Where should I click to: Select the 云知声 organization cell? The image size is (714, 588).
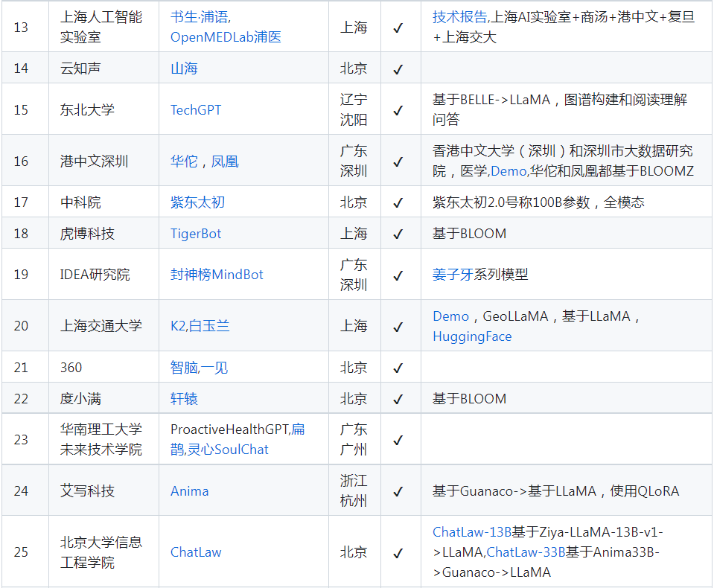point(103,68)
